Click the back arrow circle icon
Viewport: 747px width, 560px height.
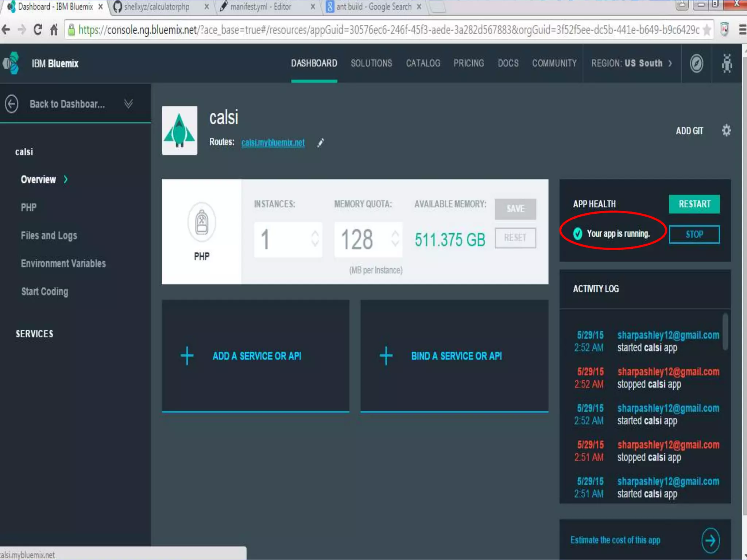click(12, 104)
